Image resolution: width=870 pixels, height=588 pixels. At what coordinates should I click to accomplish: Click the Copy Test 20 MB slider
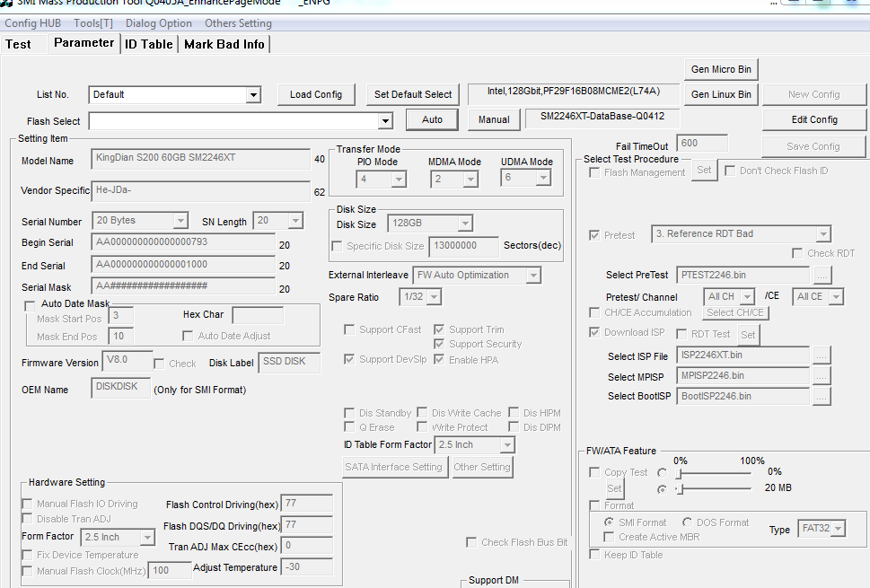coord(714,488)
